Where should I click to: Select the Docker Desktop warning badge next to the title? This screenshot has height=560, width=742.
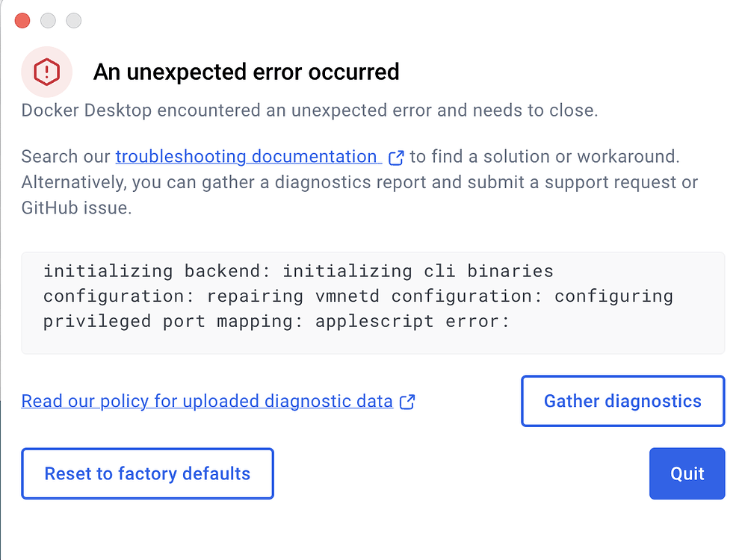coord(46,71)
